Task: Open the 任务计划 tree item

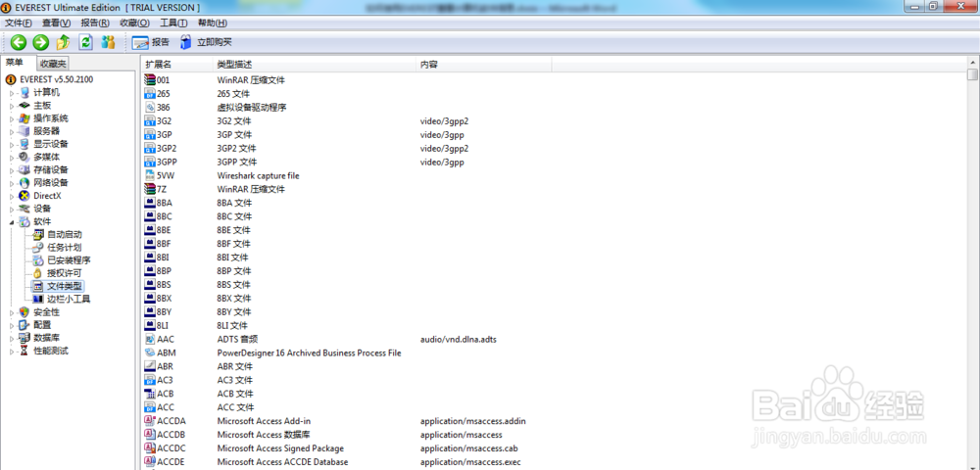Action: click(58, 247)
